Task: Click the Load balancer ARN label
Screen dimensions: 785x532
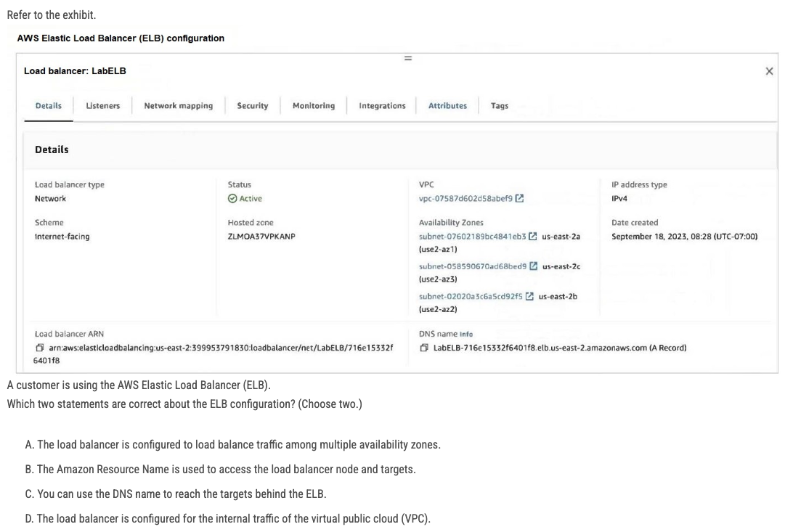Action: pos(69,334)
